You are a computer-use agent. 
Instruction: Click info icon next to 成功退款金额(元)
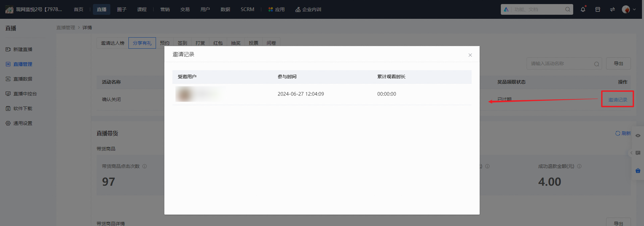click(x=579, y=166)
